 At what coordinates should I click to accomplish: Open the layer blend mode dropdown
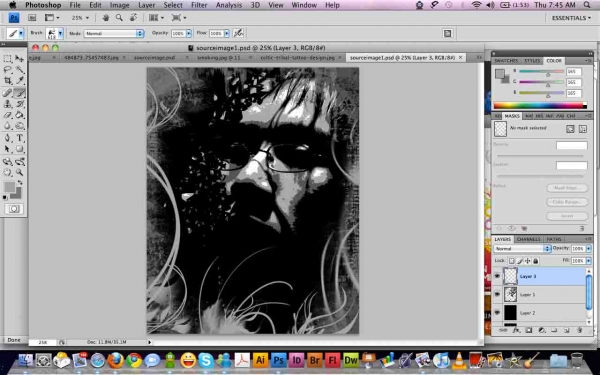522,248
